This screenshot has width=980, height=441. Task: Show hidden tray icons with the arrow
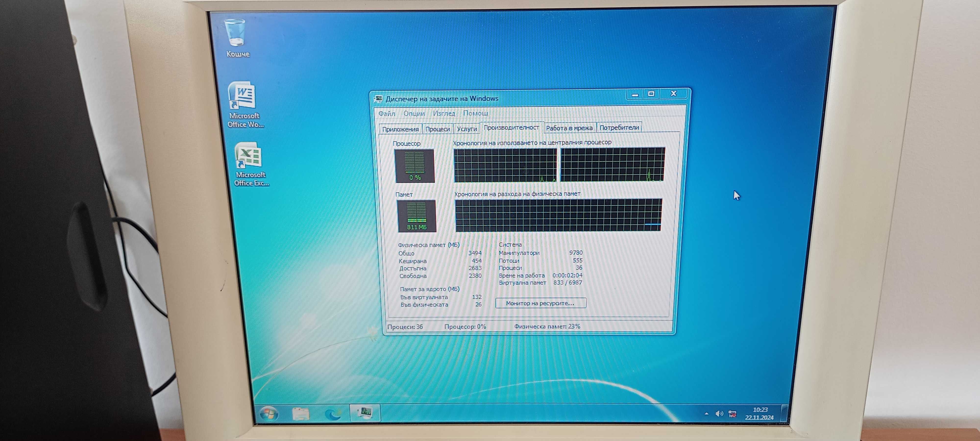[706, 414]
